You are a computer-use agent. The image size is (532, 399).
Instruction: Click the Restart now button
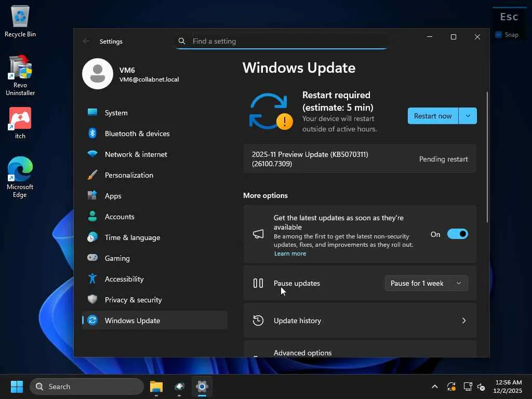pyautogui.click(x=433, y=116)
